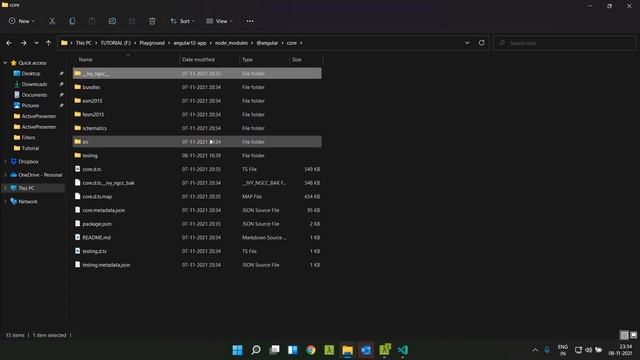Click angular12-app in breadcrumb path
Screen dimensions: 640x360
click(x=190, y=43)
